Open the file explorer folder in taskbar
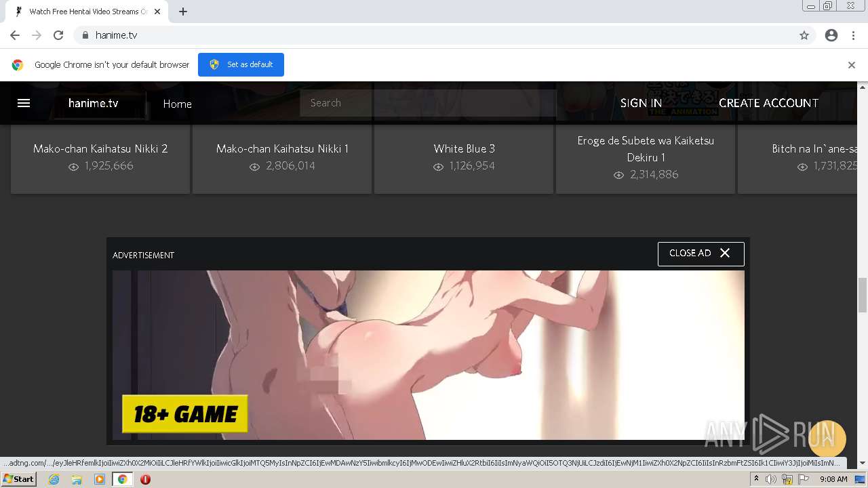This screenshot has width=868, height=488. (x=77, y=479)
